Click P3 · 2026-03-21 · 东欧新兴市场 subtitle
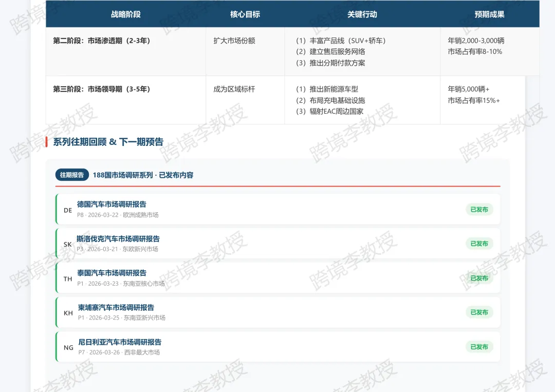Viewport: 555px width, 392px height. click(x=118, y=249)
